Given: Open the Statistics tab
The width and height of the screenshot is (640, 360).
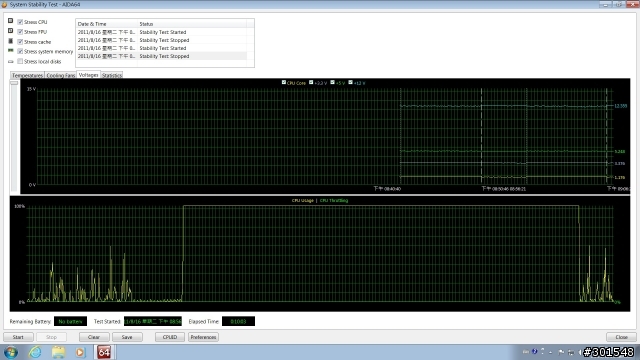Looking at the screenshot, I should 112,75.
